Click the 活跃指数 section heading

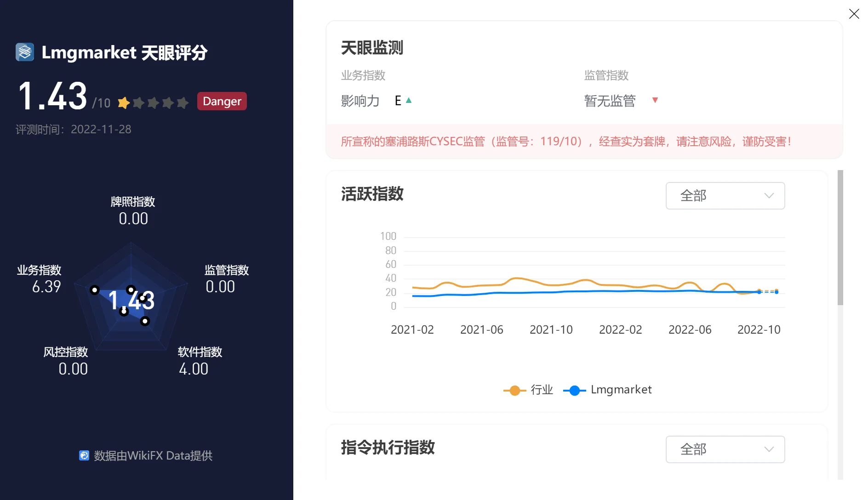coord(372,194)
